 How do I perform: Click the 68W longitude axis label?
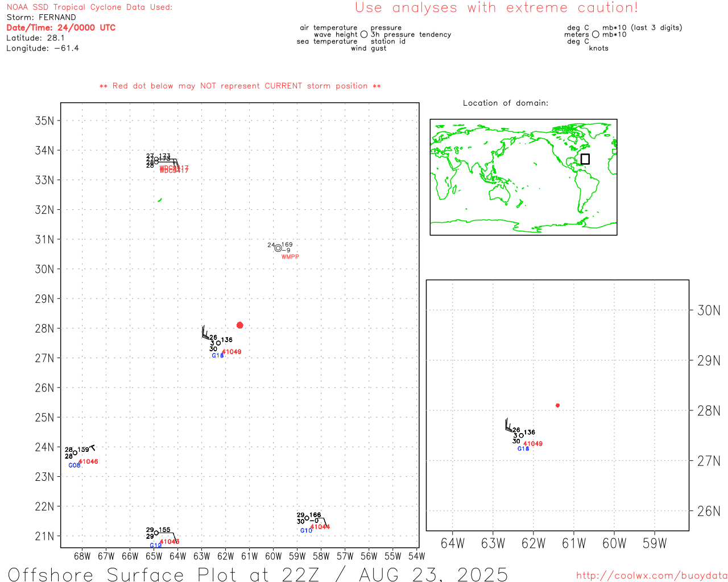82,556
